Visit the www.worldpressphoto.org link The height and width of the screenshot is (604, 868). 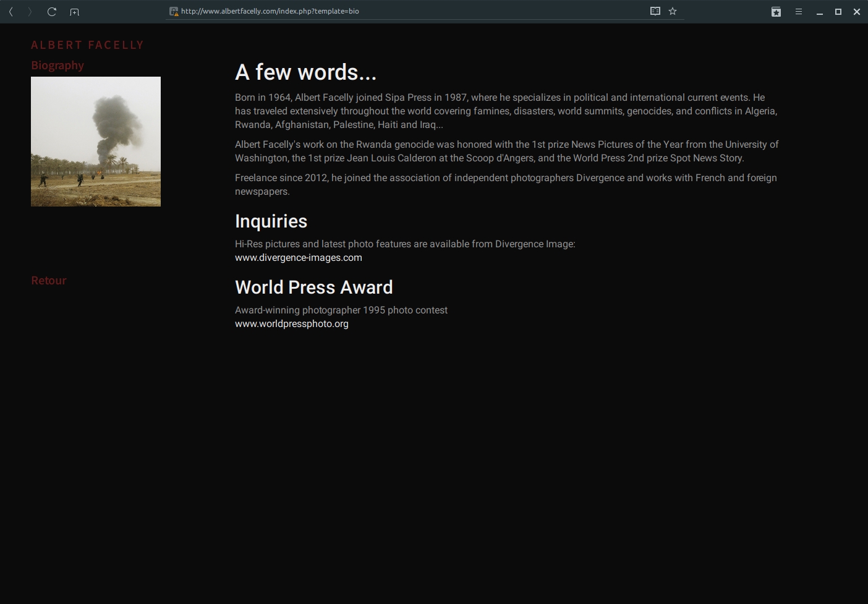point(292,324)
